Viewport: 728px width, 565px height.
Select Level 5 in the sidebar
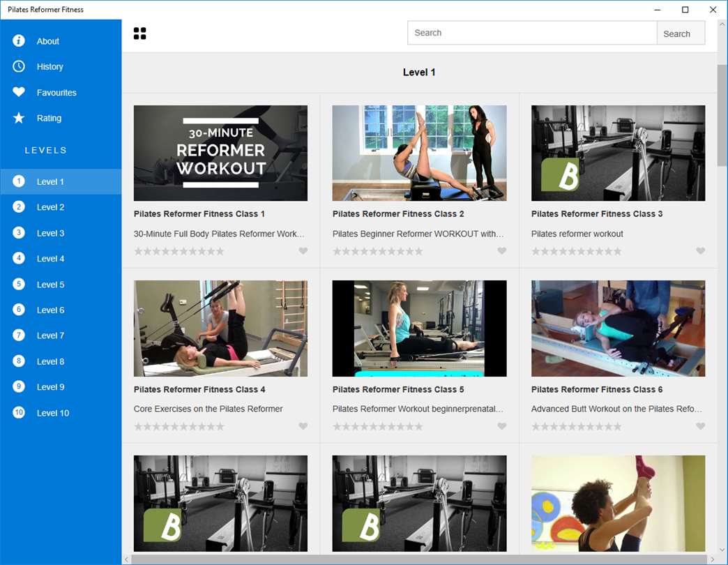point(61,284)
